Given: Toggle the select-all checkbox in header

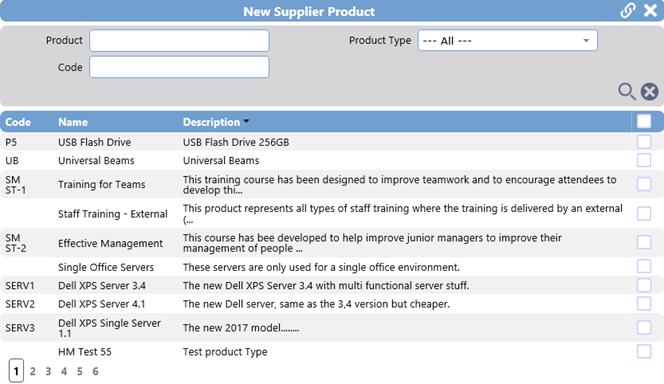Looking at the screenshot, I should pos(644,122).
